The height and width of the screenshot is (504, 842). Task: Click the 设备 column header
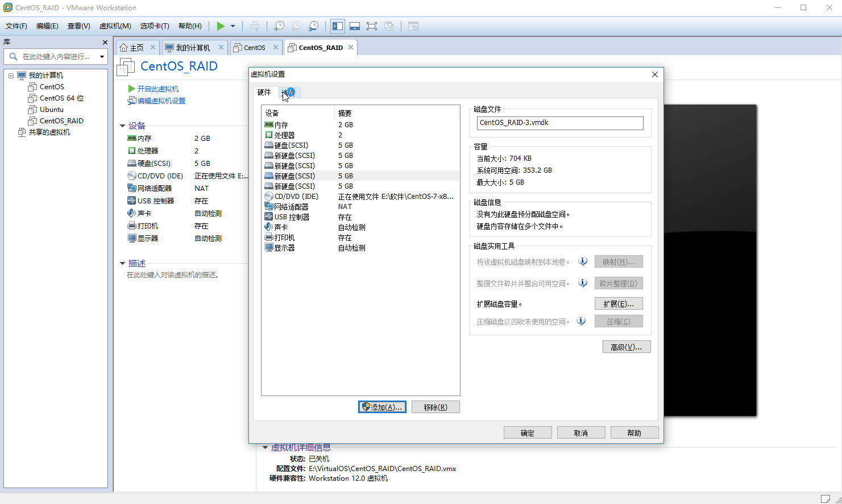(298, 113)
